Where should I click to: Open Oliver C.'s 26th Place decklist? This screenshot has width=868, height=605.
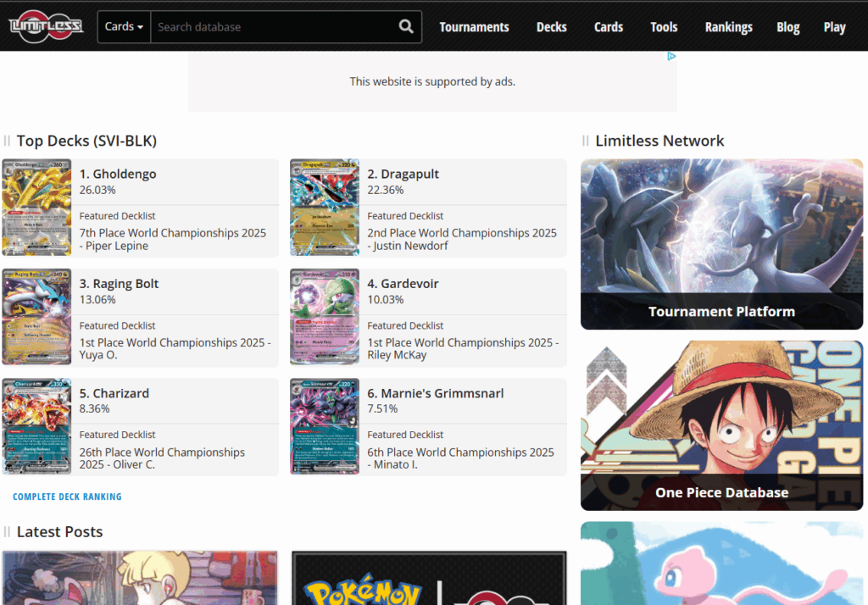click(162, 458)
